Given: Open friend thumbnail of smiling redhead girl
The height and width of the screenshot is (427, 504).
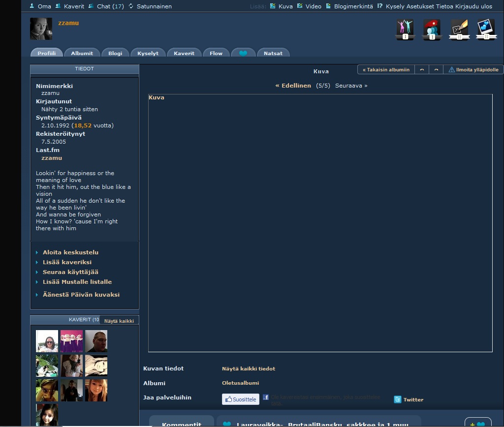Looking at the screenshot, I should (x=96, y=391).
